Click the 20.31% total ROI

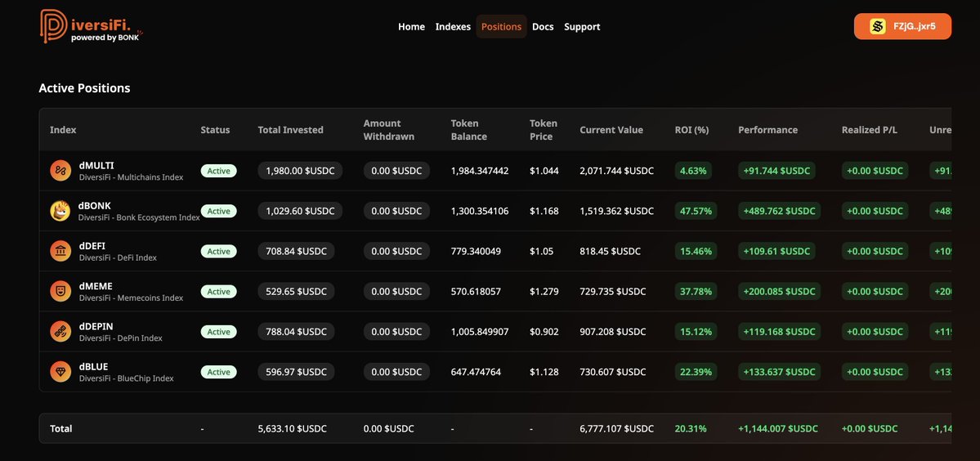[x=691, y=428]
